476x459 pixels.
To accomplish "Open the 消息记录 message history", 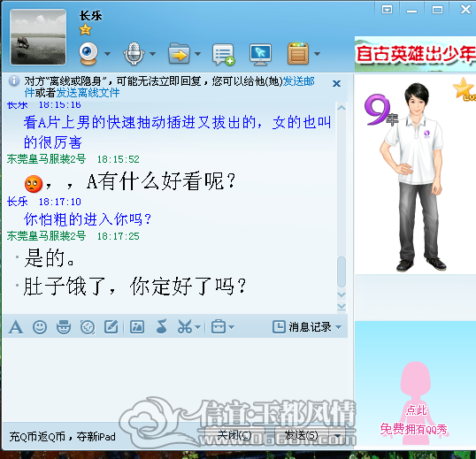I will click(307, 327).
